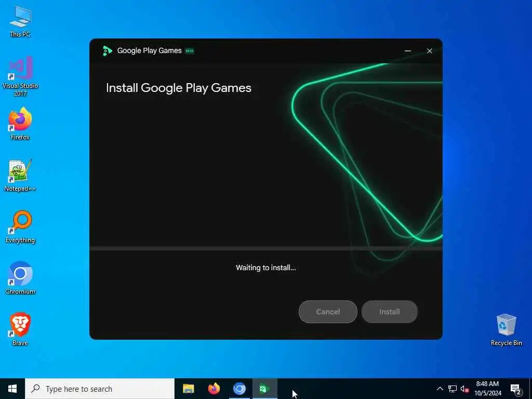Click the 'Waiting to install...' status text
The height and width of the screenshot is (399, 532).
(x=265, y=268)
